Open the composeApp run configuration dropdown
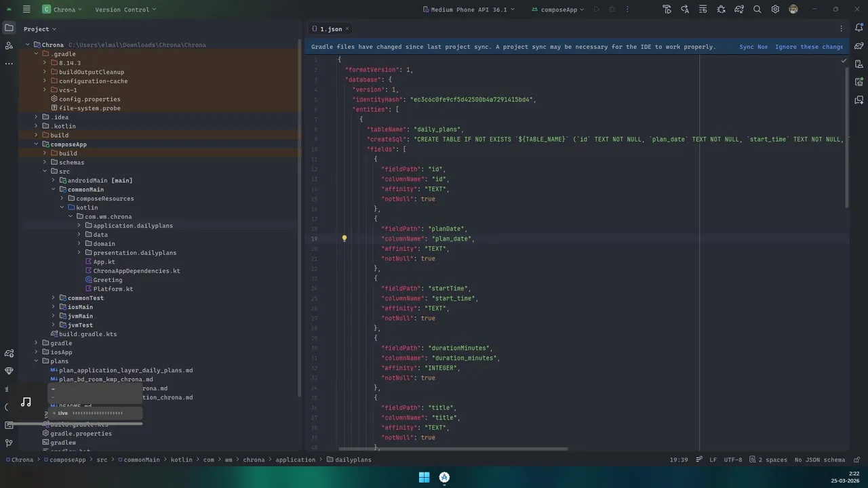Viewport: 868px width, 488px height. [x=558, y=9]
